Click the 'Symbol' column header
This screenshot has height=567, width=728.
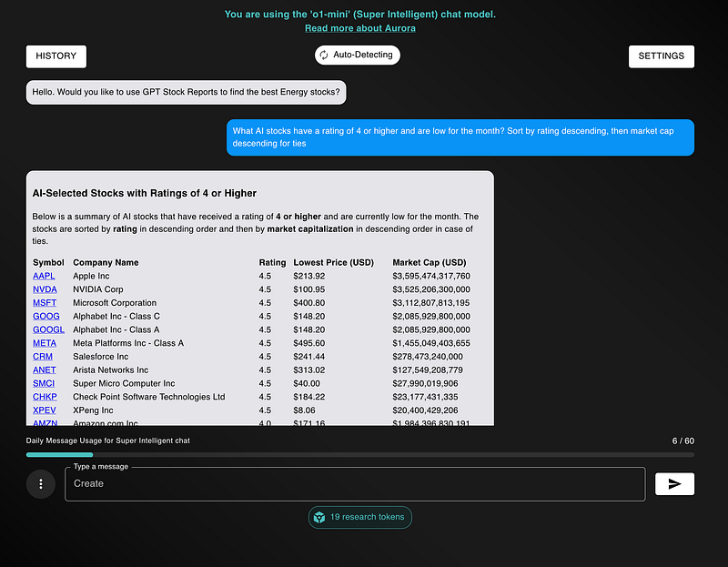(x=48, y=262)
